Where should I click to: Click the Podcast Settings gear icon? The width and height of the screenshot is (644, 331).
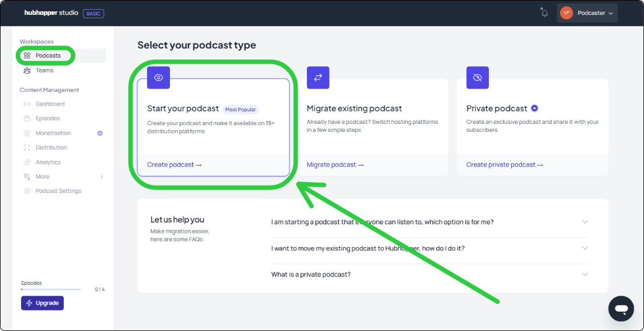point(27,191)
